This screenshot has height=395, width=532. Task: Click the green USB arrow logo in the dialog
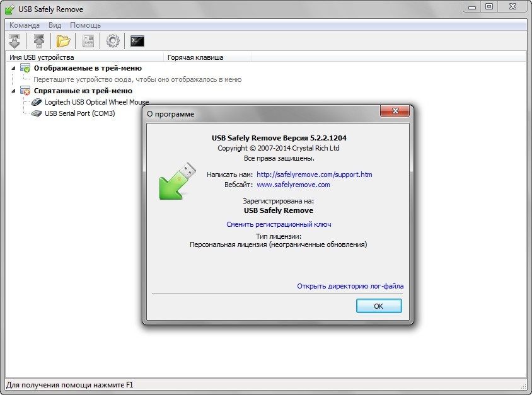(x=178, y=181)
